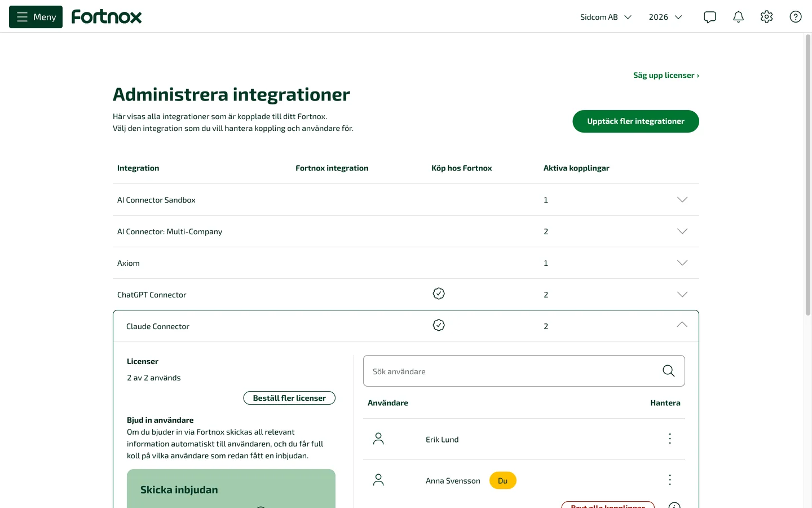
Task: Click the Hantera column header
Action: tap(665, 403)
